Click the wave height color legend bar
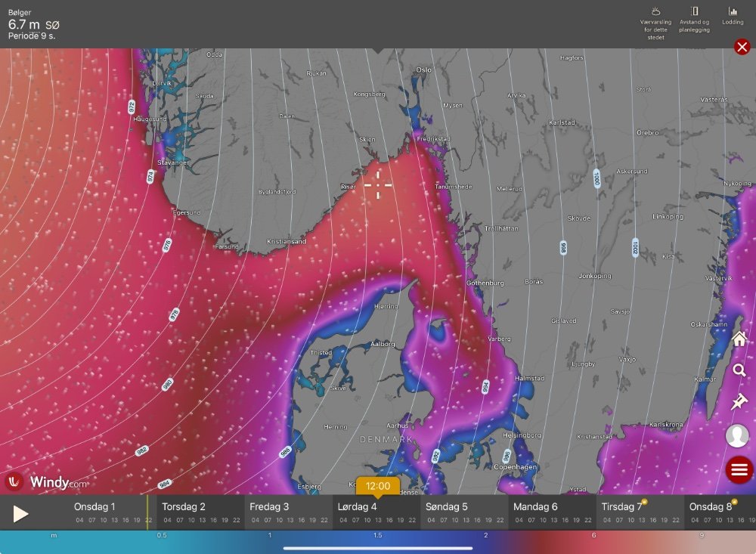 [x=378, y=541]
